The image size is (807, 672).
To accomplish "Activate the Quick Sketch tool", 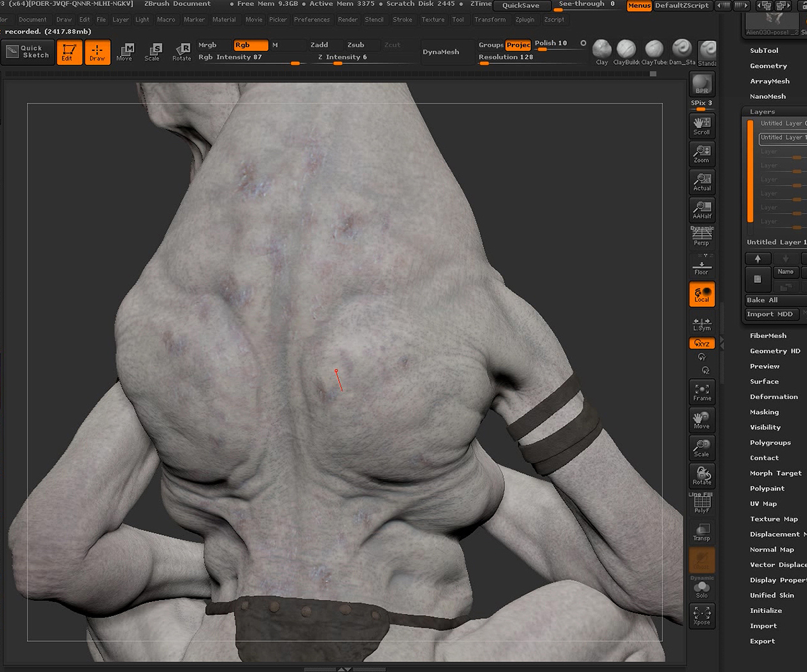I will point(28,52).
